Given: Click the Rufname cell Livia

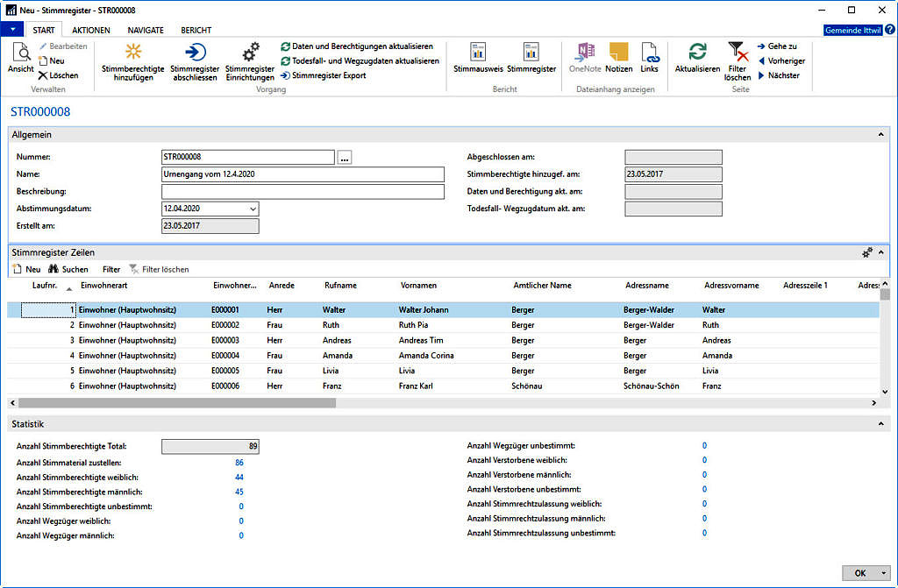Looking at the screenshot, I should tap(331, 371).
